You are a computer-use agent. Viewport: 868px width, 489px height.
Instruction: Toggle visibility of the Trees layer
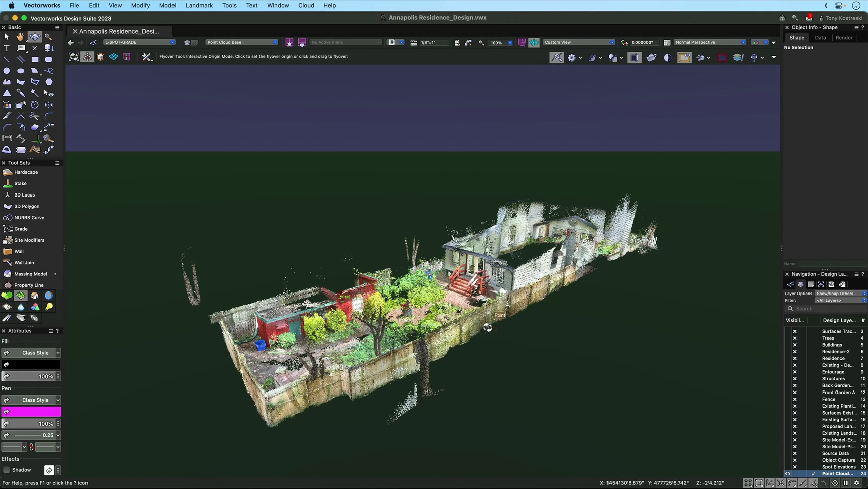click(795, 338)
